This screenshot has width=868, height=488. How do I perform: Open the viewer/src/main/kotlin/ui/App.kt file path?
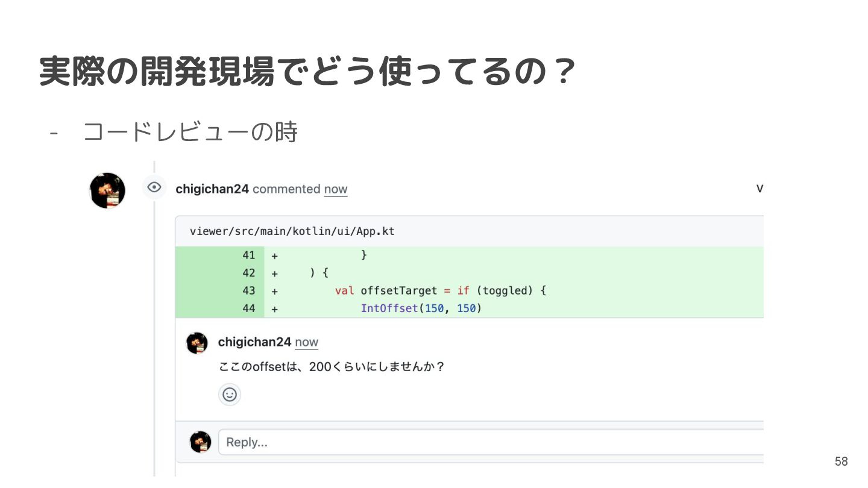[x=292, y=231]
